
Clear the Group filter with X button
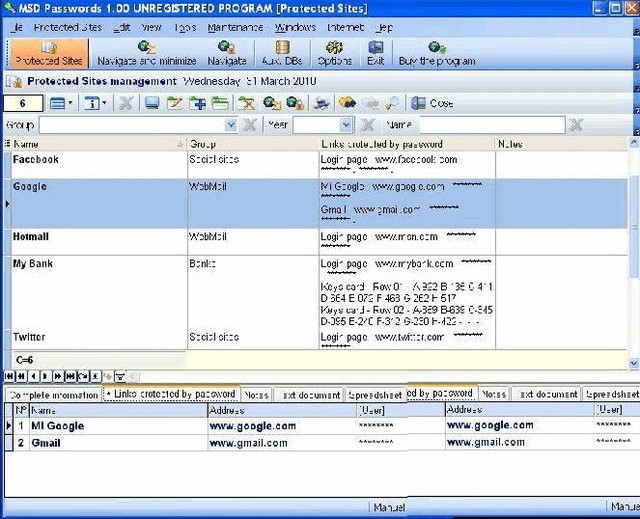(249, 126)
